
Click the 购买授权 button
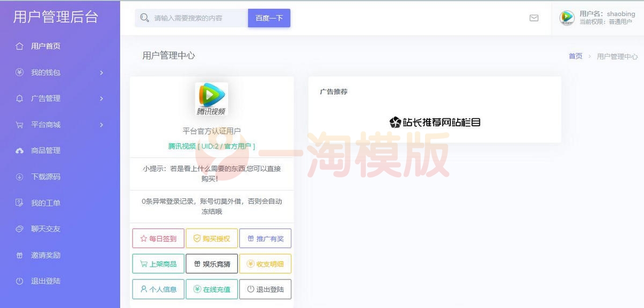(211, 238)
